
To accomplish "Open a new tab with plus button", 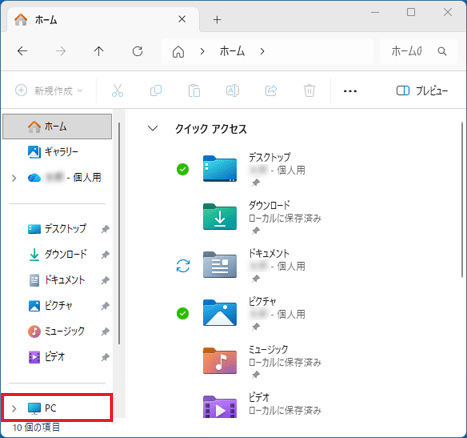I will [x=217, y=20].
